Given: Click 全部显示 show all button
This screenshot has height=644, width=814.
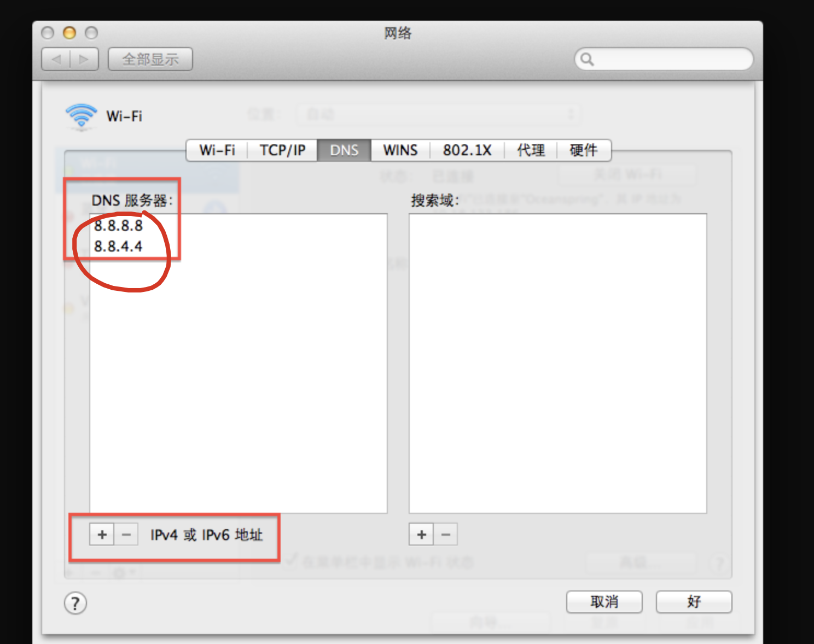Looking at the screenshot, I should click(x=150, y=59).
